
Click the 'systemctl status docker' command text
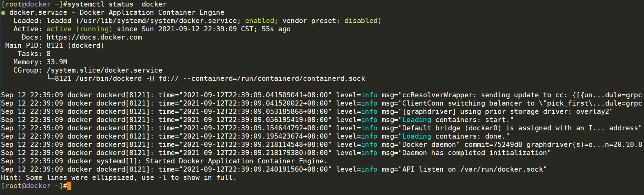coord(115,4)
